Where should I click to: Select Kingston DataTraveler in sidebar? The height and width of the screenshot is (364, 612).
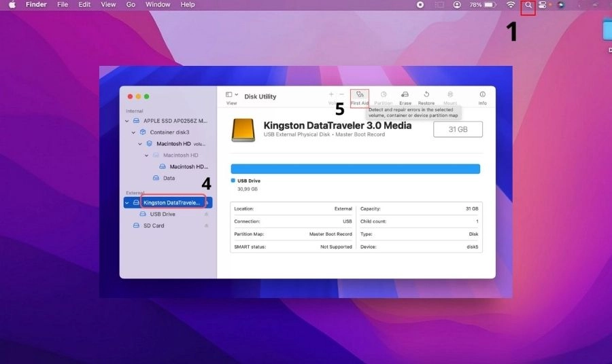[x=168, y=202]
